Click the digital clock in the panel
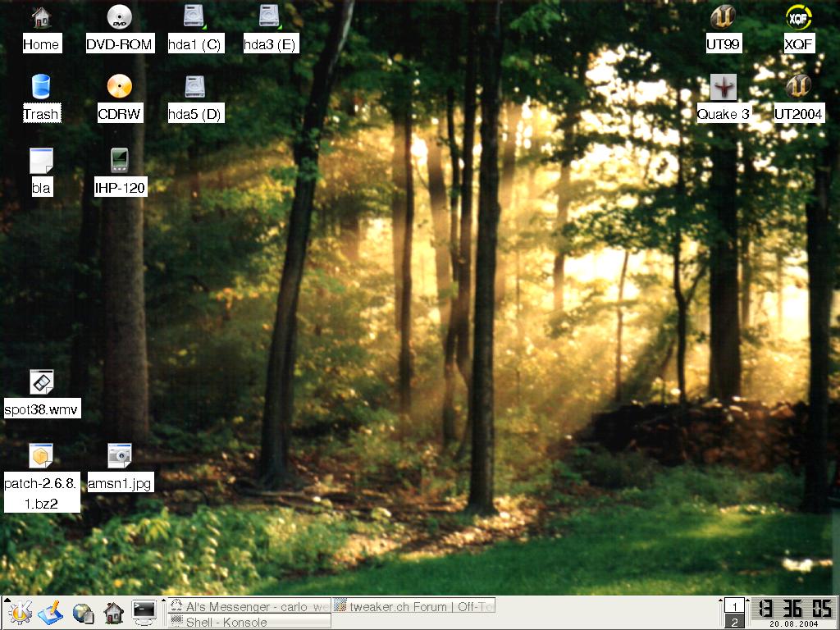 (x=794, y=609)
